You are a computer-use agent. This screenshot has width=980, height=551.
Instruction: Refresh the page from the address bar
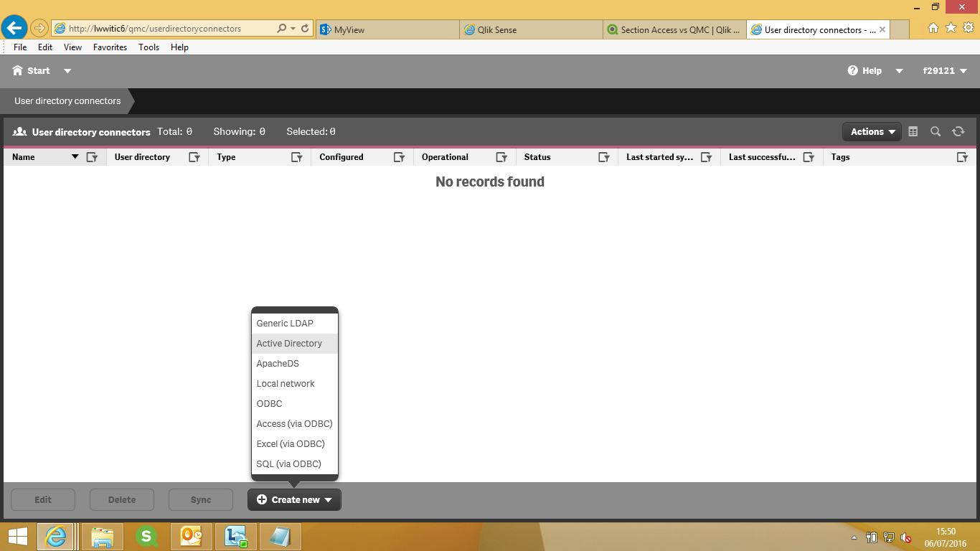tap(305, 29)
